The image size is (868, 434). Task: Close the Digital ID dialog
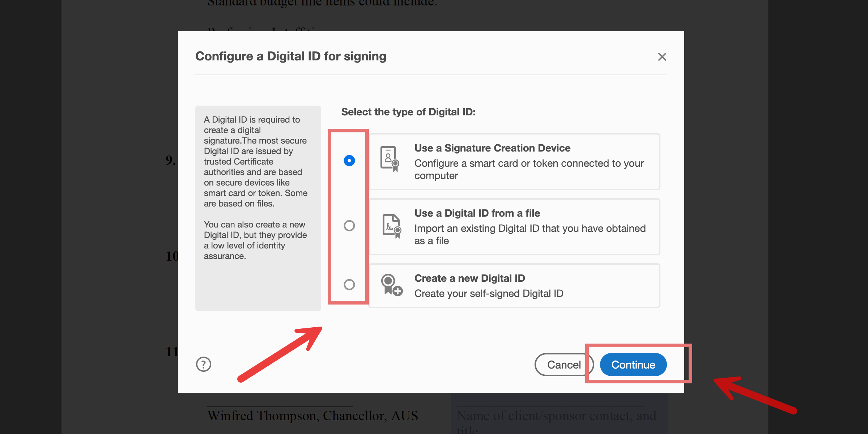pos(662,57)
